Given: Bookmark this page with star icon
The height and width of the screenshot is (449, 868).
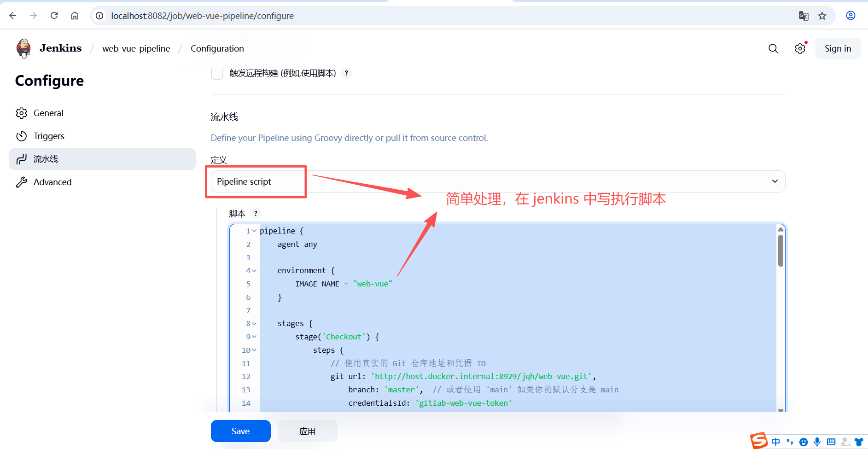Looking at the screenshot, I should coord(822,16).
